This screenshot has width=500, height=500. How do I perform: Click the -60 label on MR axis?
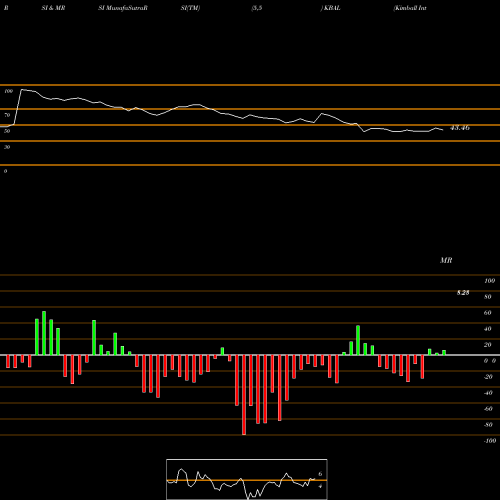(x=488, y=409)
